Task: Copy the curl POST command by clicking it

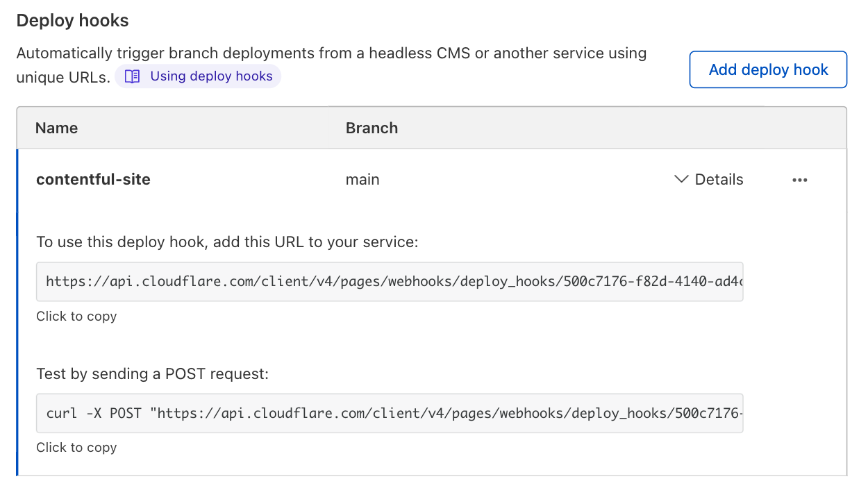Action: (x=390, y=413)
